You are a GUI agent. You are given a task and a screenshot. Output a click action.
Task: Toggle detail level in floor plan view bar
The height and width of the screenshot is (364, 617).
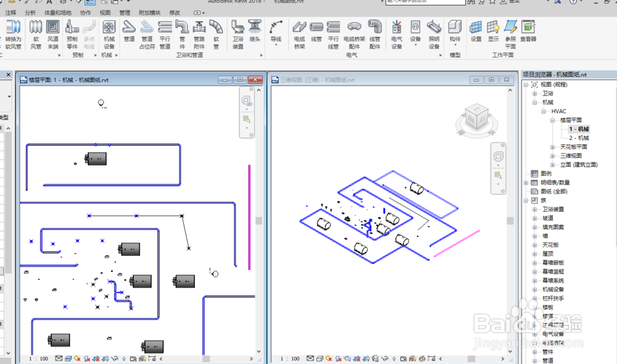59,358
